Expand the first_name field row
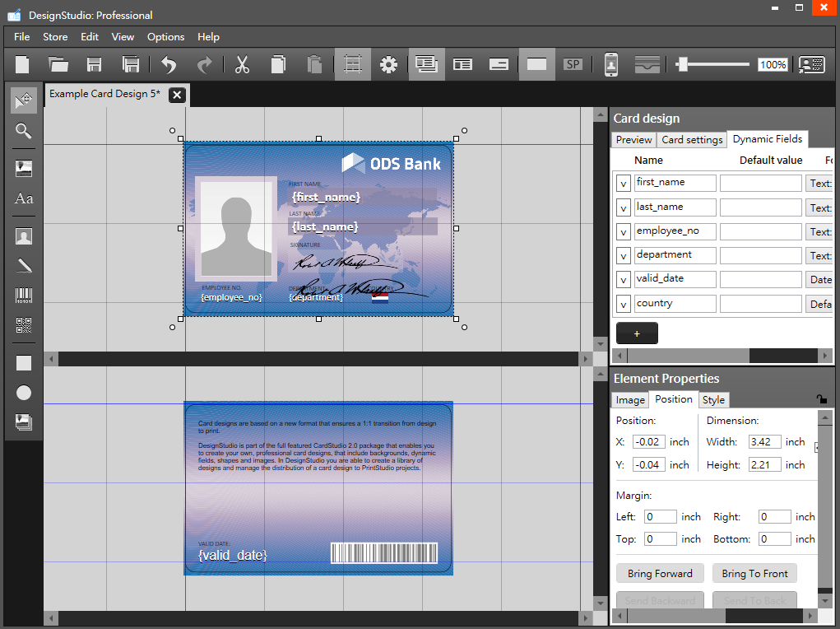The height and width of the screenshot is (629, 840). pos(623,184)
